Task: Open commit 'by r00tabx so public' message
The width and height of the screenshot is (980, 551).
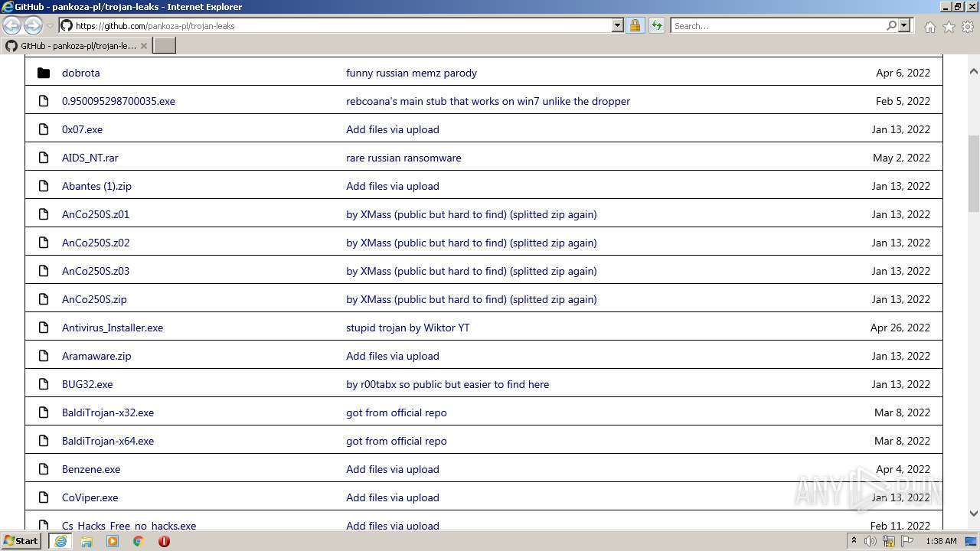Action: [x=448, y=384]
